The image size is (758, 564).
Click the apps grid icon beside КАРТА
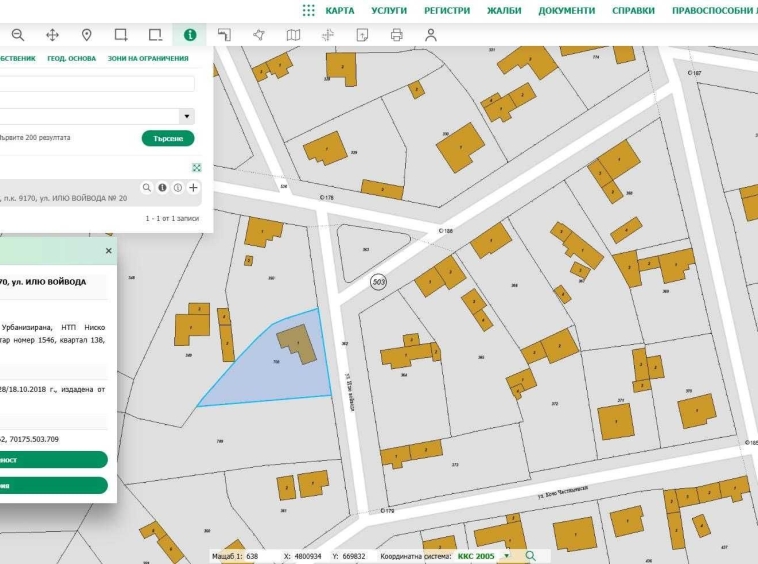pos(307,10)
